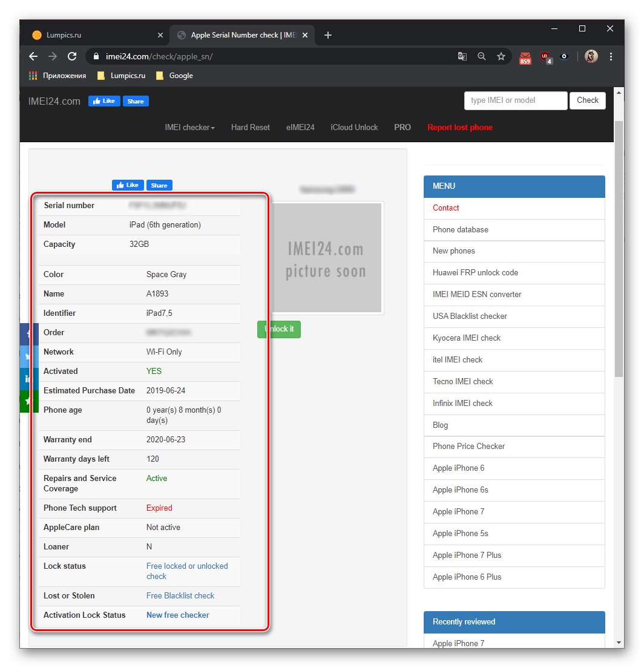The width and height of the screenshot is (644, 668).
Task: Click the address bar URL
Action: pyautogui.click(x=159, y=57)
